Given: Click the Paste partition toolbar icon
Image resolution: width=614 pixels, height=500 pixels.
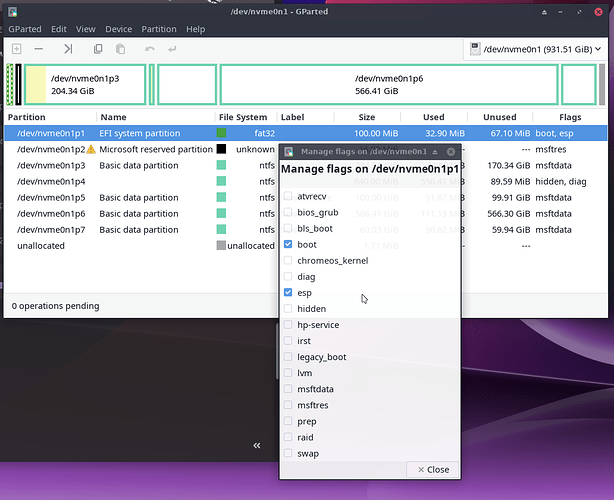Looking at the screenshot, I should click(x=120, y=49).
